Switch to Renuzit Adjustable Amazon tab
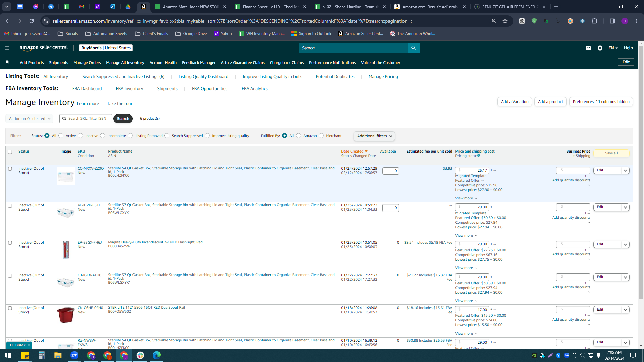The height and width of the screenshot is (362, 644). click(x=430, y=7)
